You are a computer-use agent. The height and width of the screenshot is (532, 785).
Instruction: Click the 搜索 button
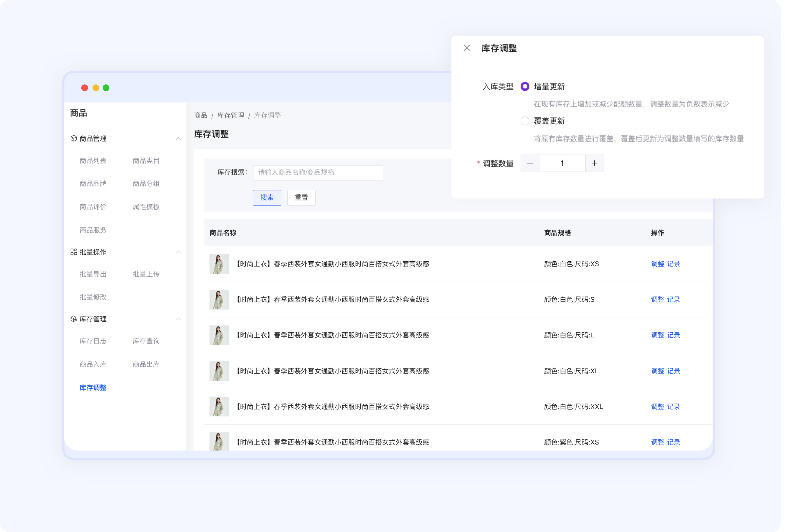pyautogui.click(x=267, y=198)
